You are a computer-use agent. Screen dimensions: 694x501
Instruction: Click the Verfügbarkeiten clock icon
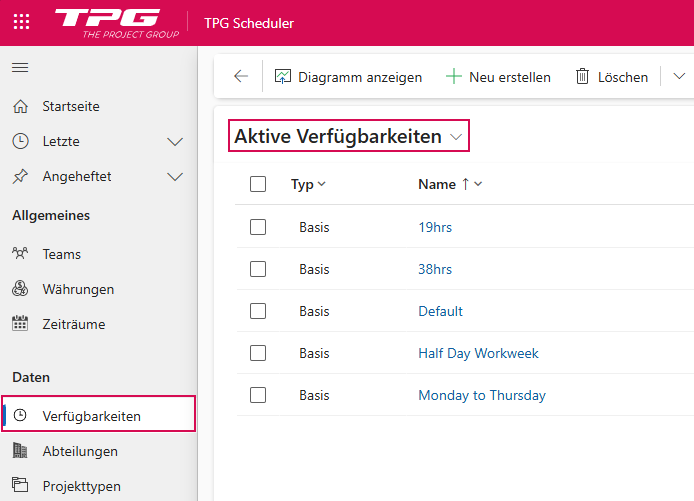tap(20, 415)
